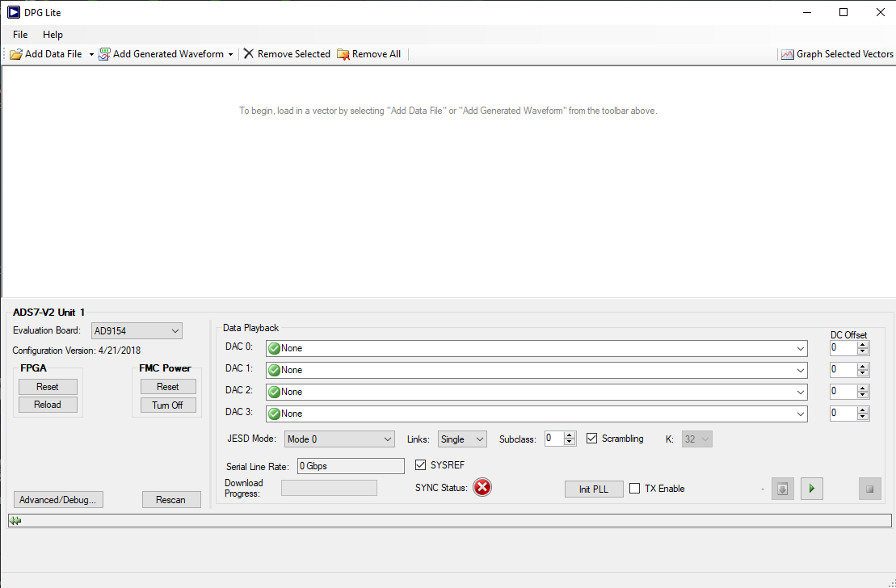Click the DPG Lite app icon in title bar
The height and width of the screenshot is (588, 896).
(x=13, y=12)
